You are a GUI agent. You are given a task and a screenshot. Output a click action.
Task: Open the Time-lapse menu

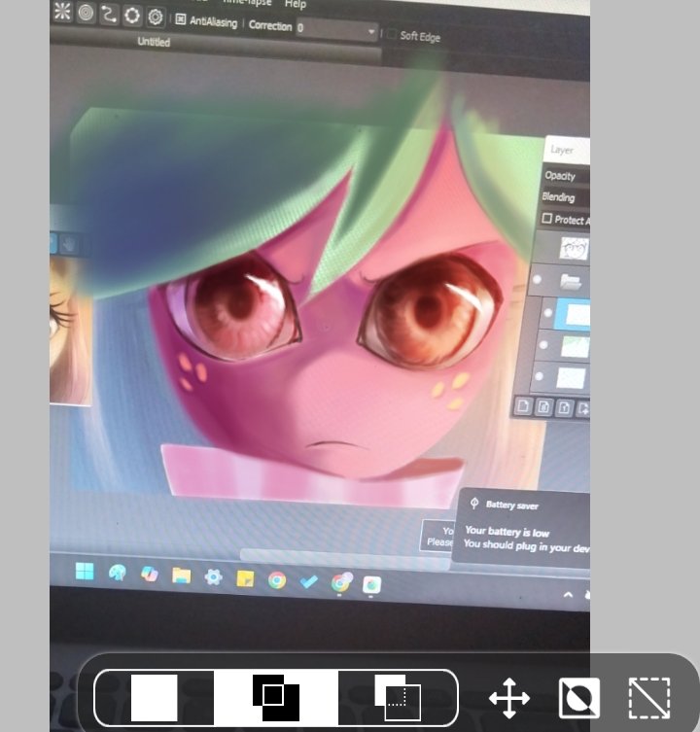(248, 2)
